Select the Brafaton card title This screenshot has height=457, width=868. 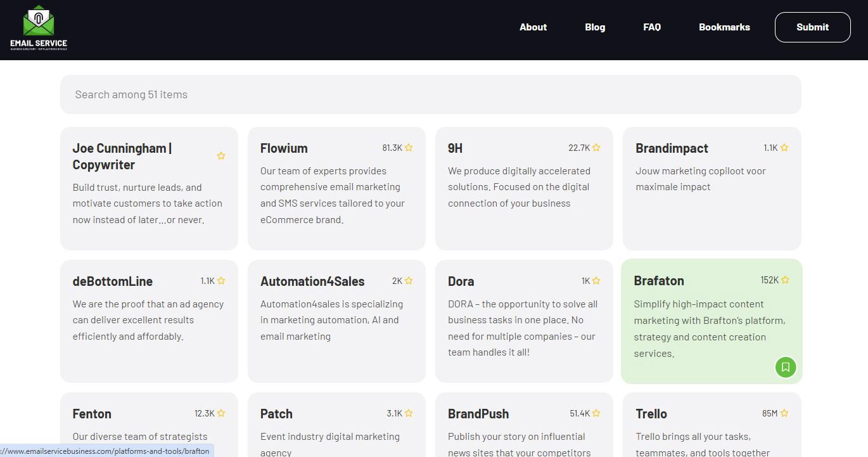659,281
